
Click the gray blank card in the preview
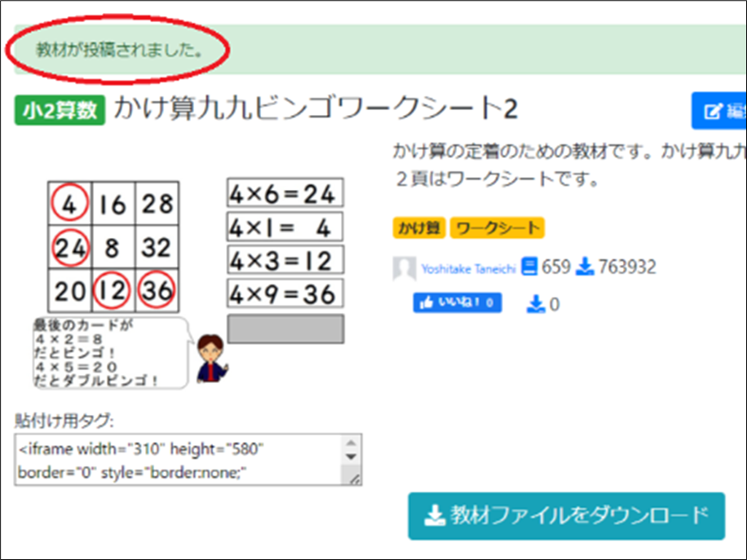click(x=285, y=329)
